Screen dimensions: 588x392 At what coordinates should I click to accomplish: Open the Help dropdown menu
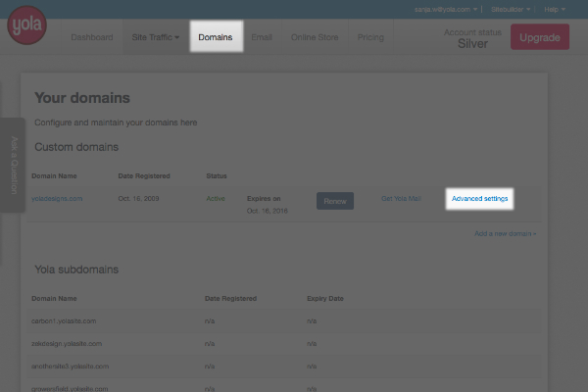click(555, 10)
